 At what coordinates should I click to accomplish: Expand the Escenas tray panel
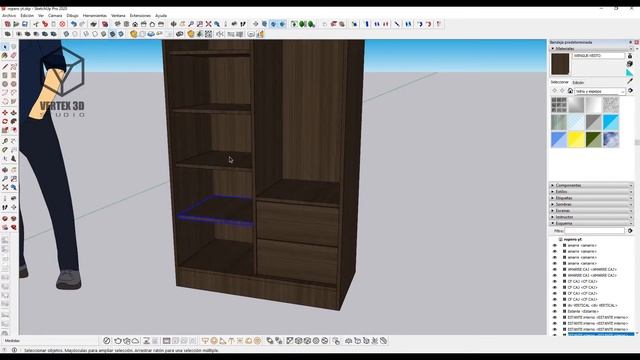[x=591, y=211]
